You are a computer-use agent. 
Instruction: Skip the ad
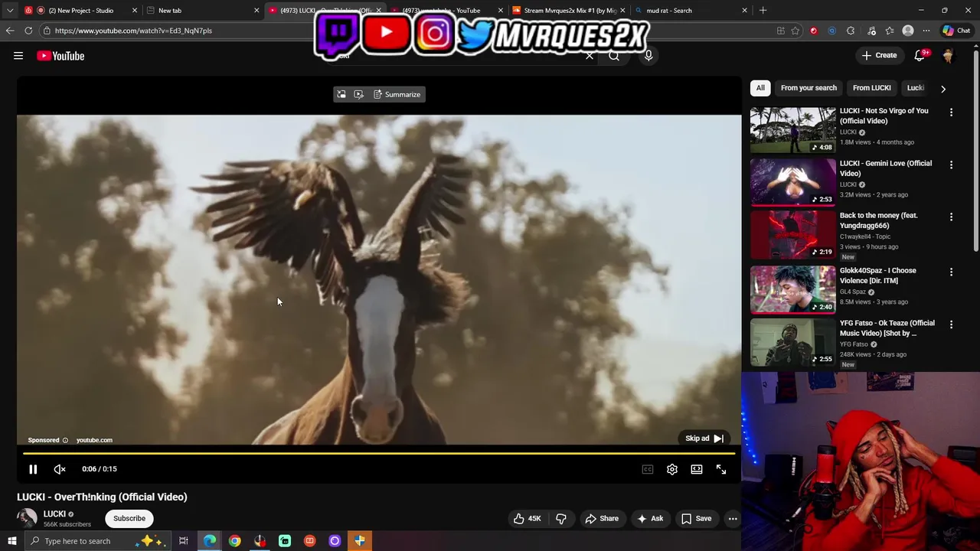[x=704, y=439]
